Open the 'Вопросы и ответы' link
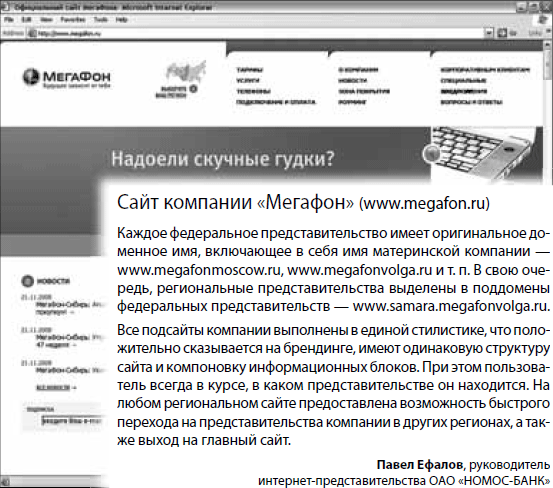553x488 pixels. [x=471, y=102]
